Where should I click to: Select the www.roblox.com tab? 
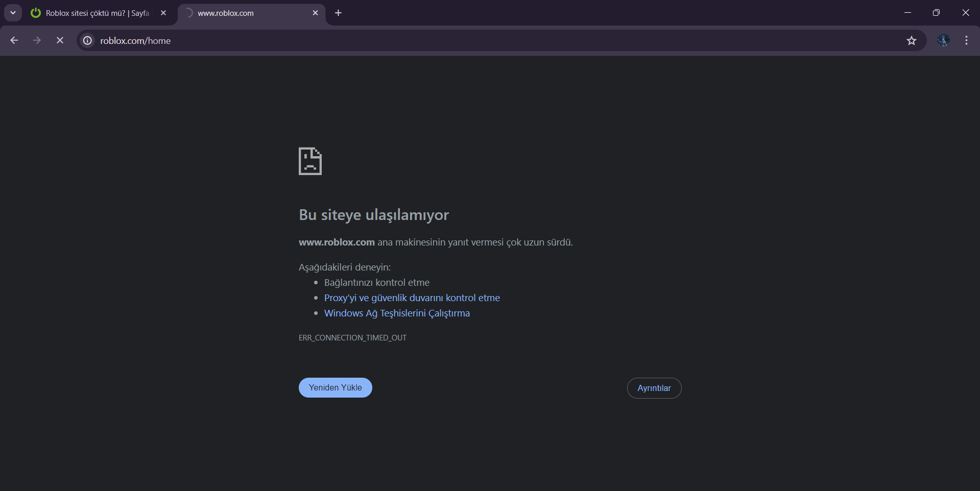[252, 13]
